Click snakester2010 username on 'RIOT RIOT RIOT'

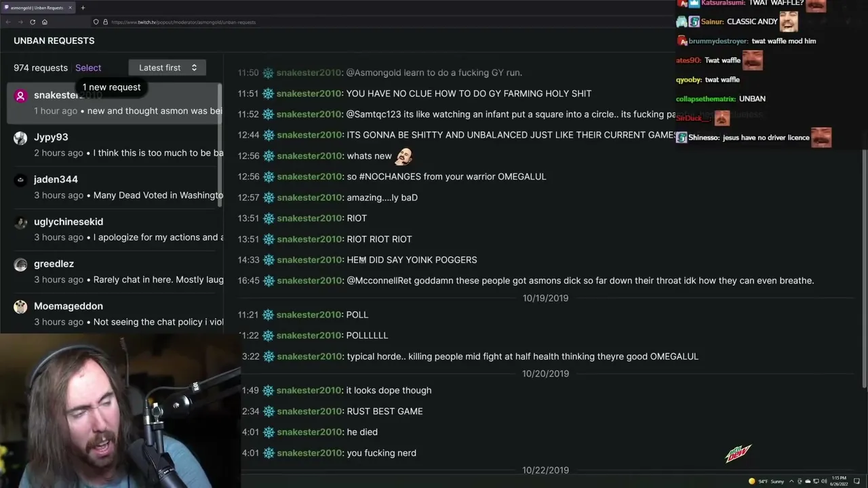(310, 239)
